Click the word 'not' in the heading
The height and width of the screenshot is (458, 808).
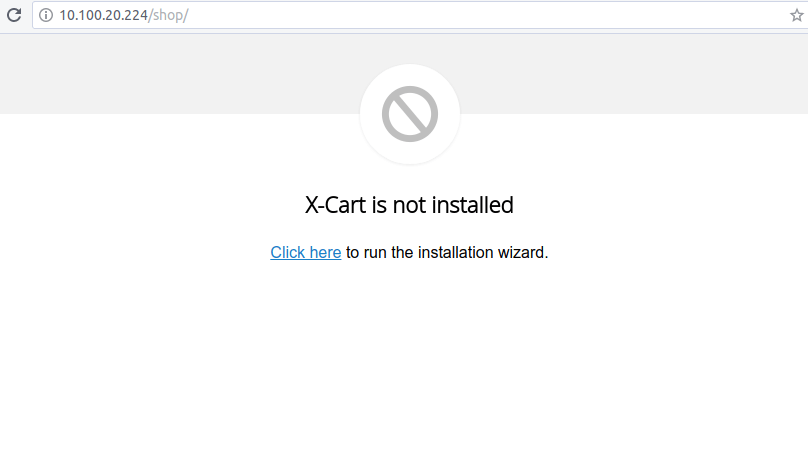pyautogui.click(x=410, y=205)
